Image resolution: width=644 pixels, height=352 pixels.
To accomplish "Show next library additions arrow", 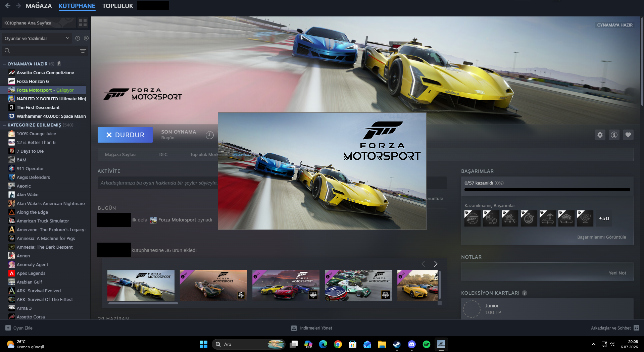I will click(436, 264).
